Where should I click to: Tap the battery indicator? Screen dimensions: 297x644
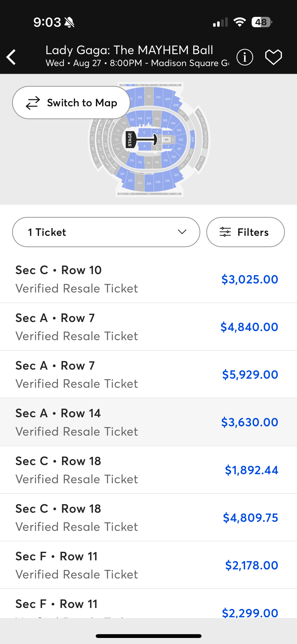261,22
